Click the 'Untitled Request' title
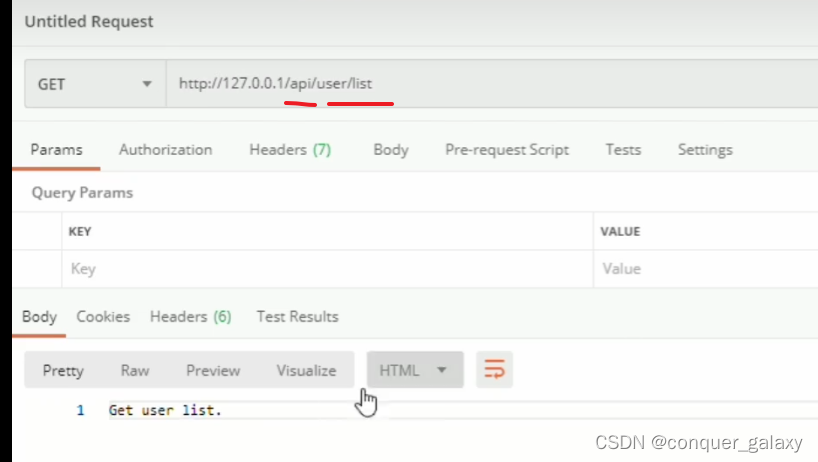Screen dimensions: 818x462 point(89,22)
